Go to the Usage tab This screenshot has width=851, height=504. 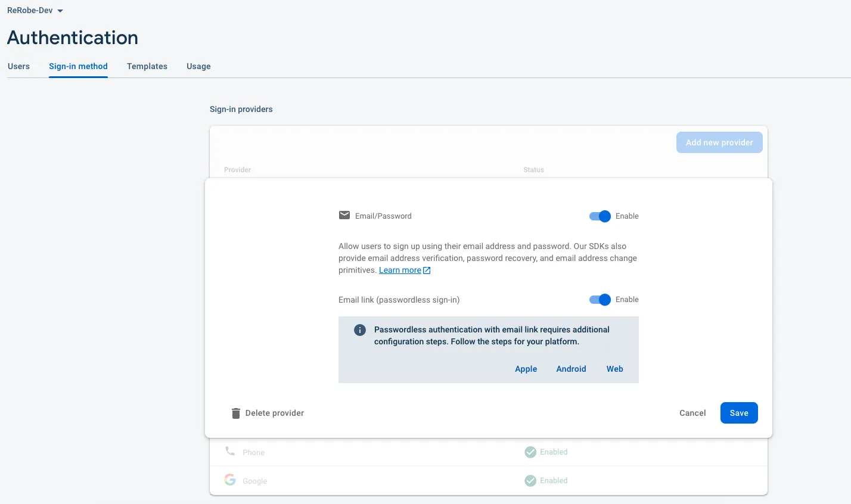pyautogui.click(x=198, y=66)
